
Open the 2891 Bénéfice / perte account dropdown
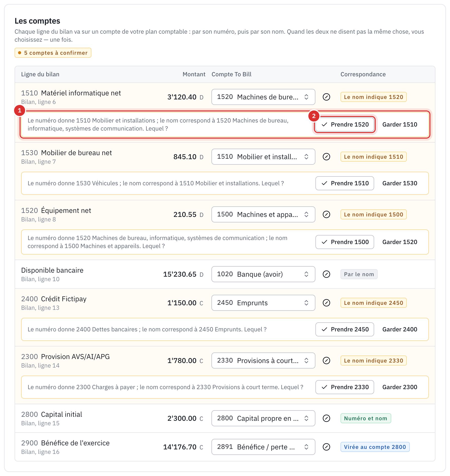point(263,447)
